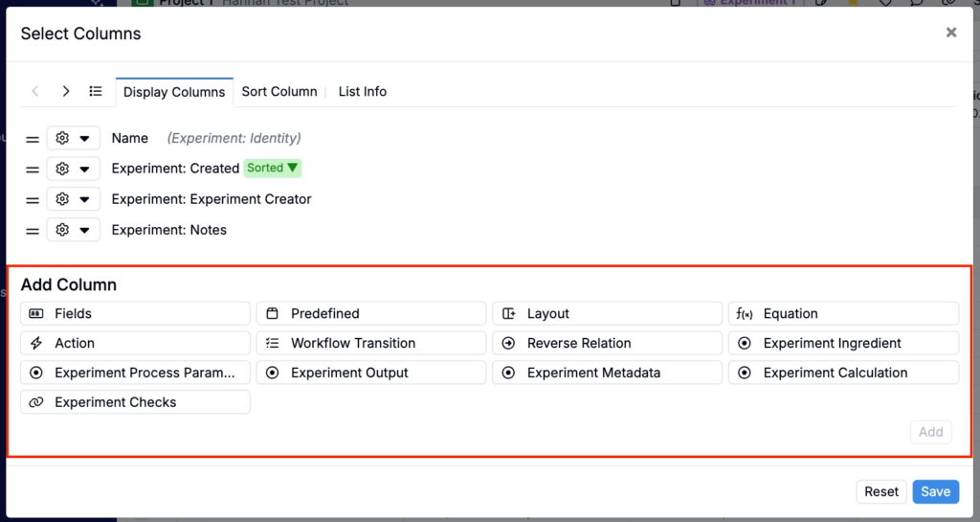Select the Fields column option

[x=135, y=314]
